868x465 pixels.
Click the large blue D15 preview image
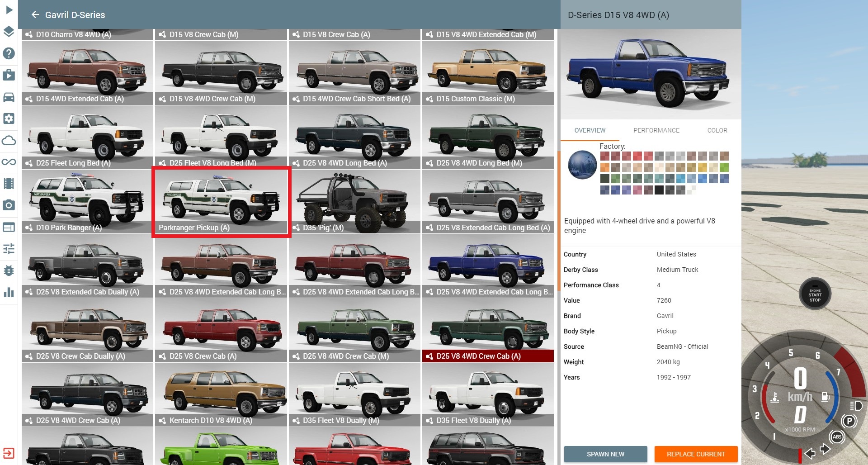coord(651,74)
